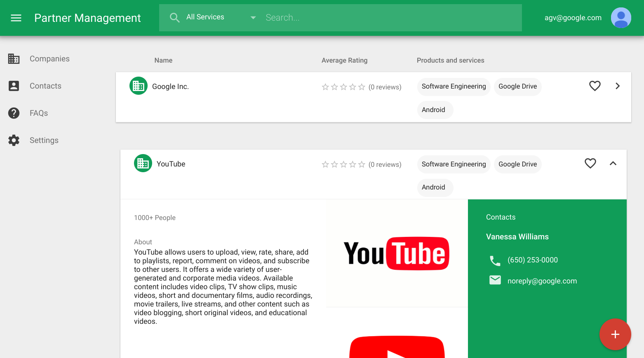This screenshot has width=644, height=358.
Task: Click noreply@google.com email address
Action: pos(542,281)
